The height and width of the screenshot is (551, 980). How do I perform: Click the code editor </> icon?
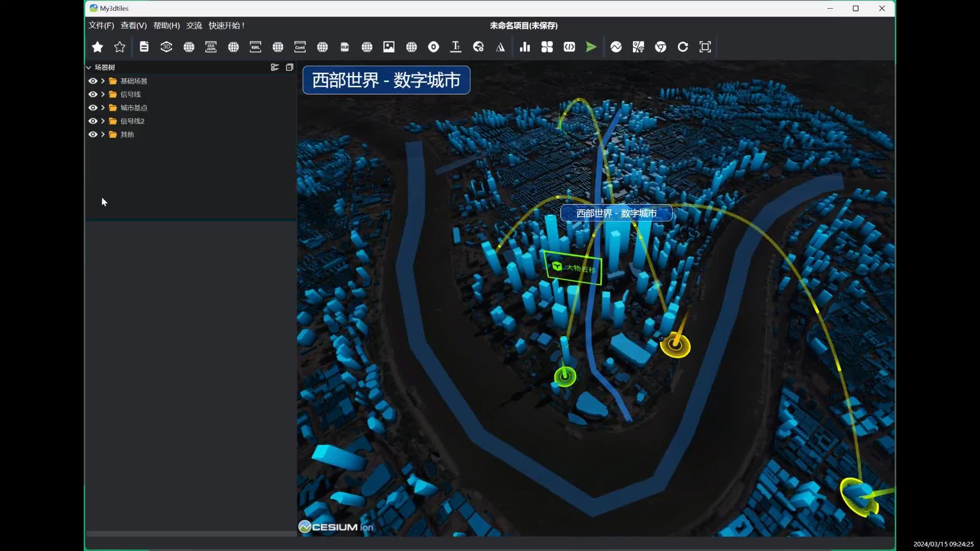(x=570, y=47)
